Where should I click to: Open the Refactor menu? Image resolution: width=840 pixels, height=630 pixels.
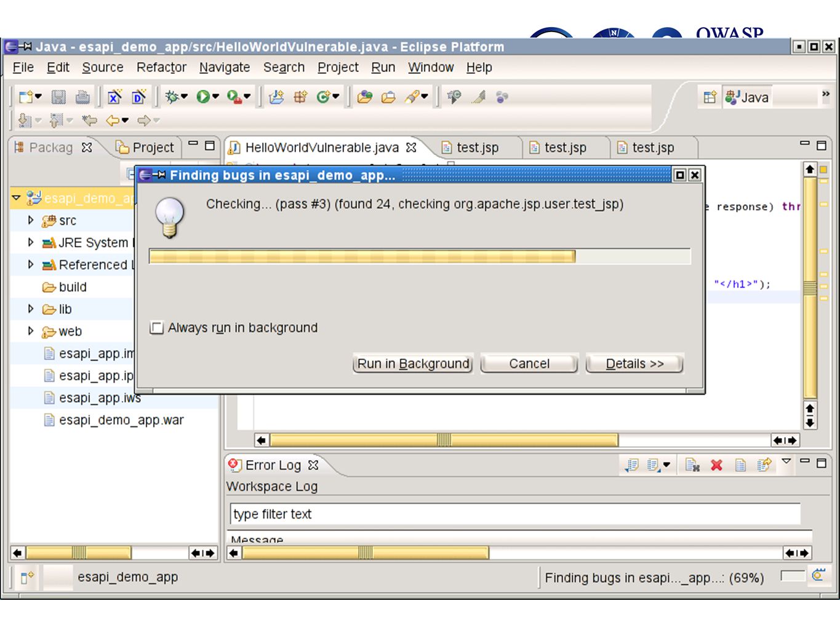161,67
